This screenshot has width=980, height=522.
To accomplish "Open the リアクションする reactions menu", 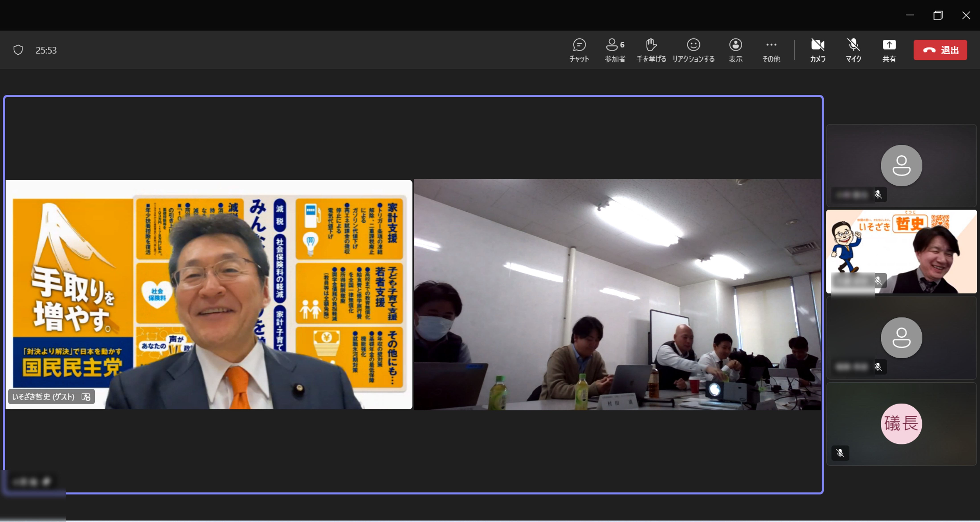I will point(693,50).
